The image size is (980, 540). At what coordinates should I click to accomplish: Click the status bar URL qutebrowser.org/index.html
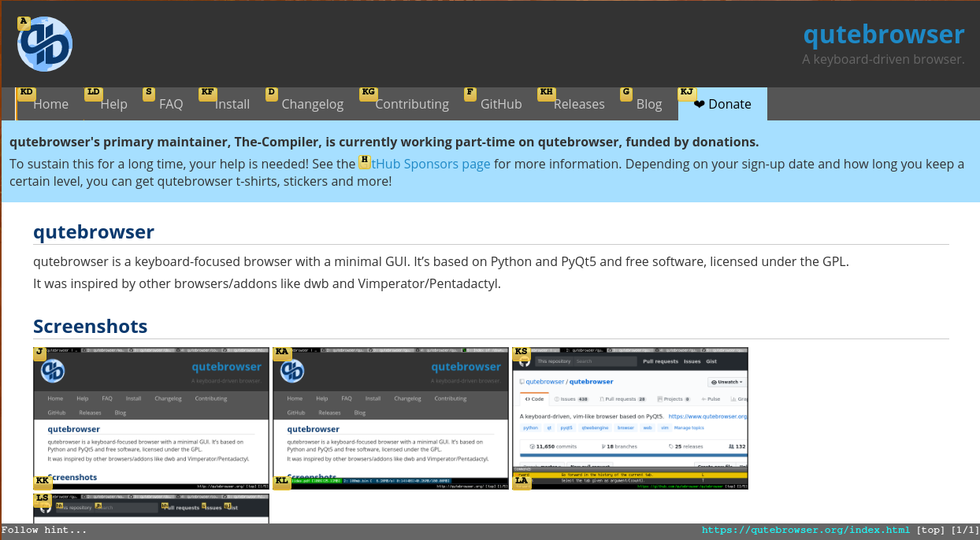pos(806,531)
